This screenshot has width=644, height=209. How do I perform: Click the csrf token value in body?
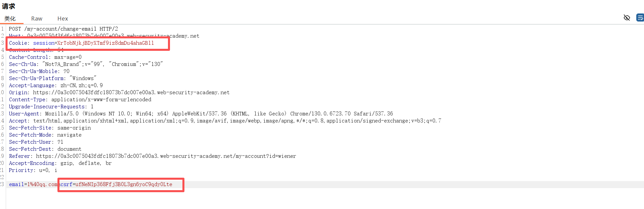pos(124,184)
